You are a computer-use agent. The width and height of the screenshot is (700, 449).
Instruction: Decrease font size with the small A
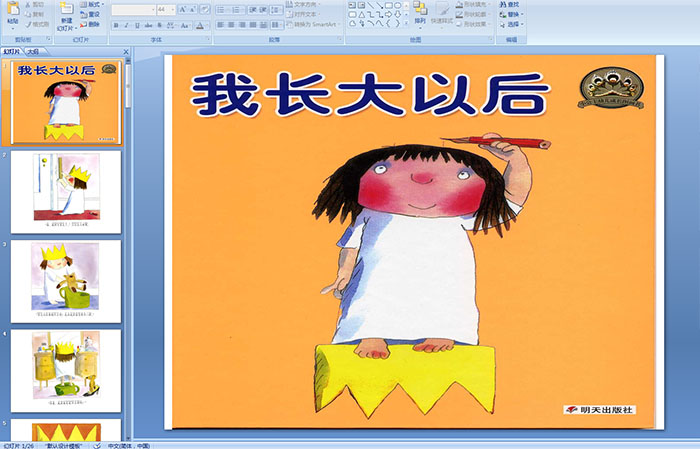[193, 9]
